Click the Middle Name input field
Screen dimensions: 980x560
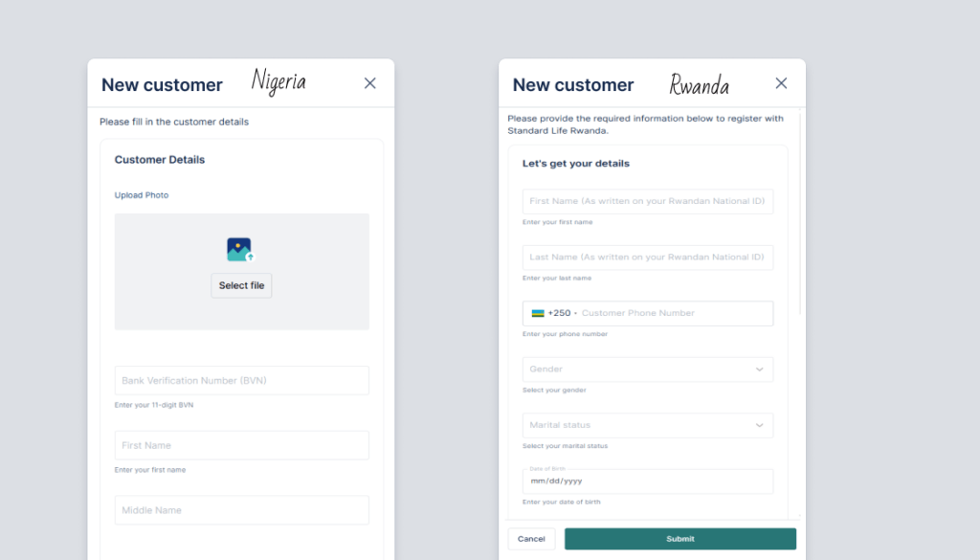[241, 510]
